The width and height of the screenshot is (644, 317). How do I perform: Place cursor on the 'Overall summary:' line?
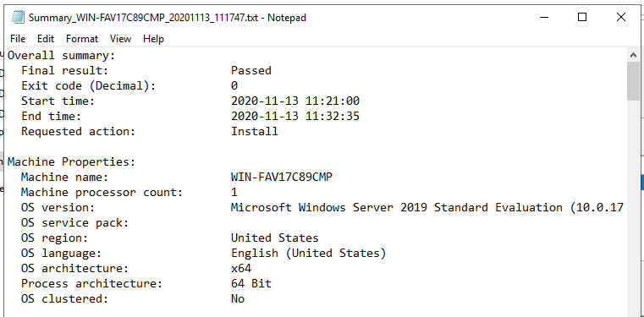[x=62, y=55]
